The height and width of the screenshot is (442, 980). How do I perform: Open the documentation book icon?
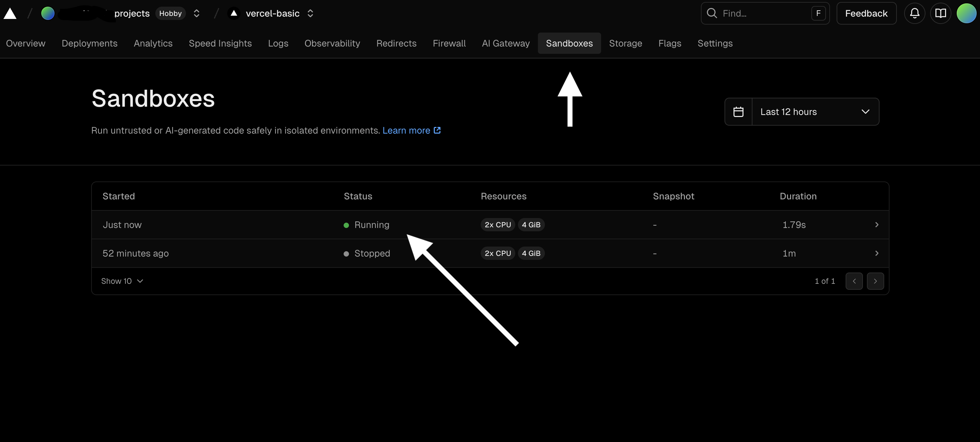[940, 13]
